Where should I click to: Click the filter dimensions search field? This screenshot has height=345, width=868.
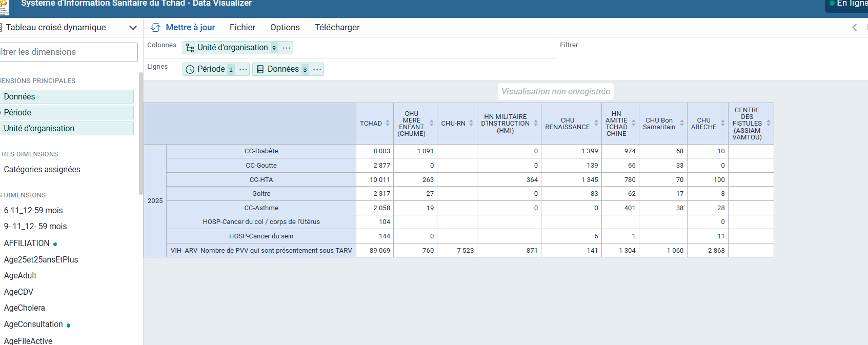pos(67,52)
